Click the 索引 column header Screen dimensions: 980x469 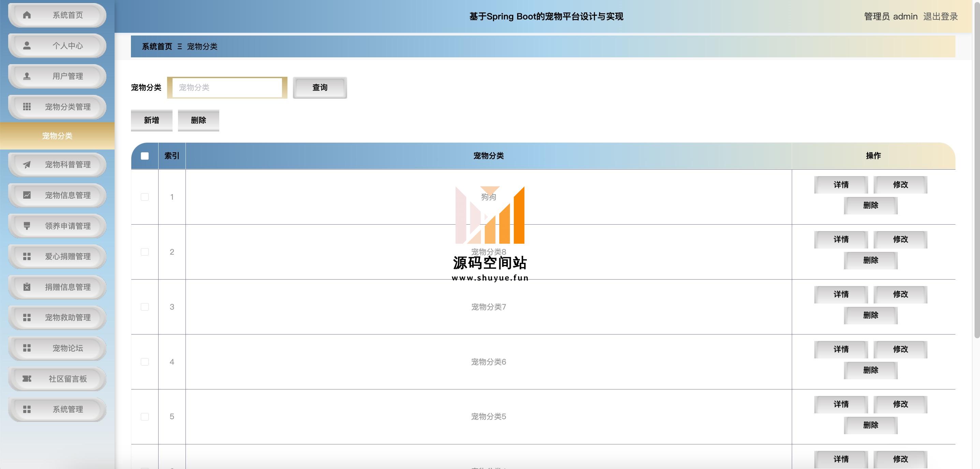coord(172,156)
